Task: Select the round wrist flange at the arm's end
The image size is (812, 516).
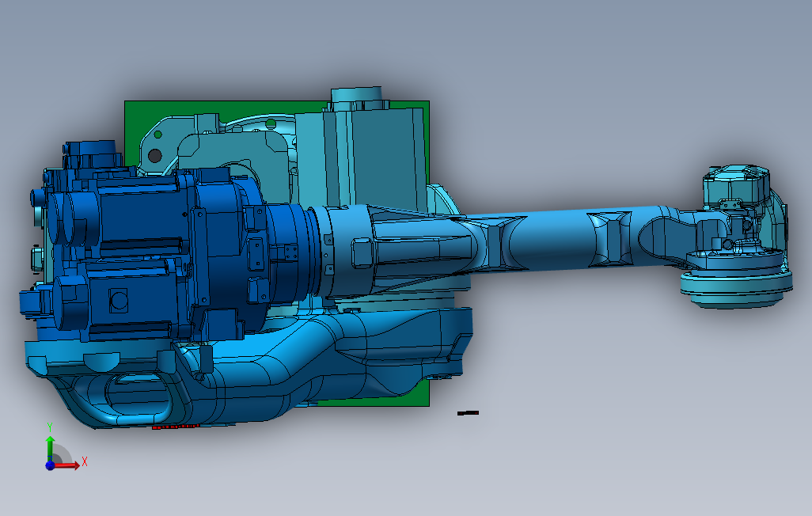Action: pyautogui.click(x=736, y=282)
